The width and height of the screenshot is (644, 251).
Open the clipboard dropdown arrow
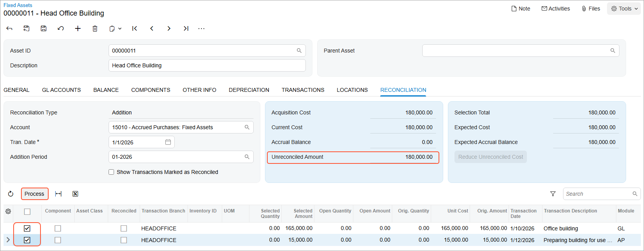tap(120, 28)
